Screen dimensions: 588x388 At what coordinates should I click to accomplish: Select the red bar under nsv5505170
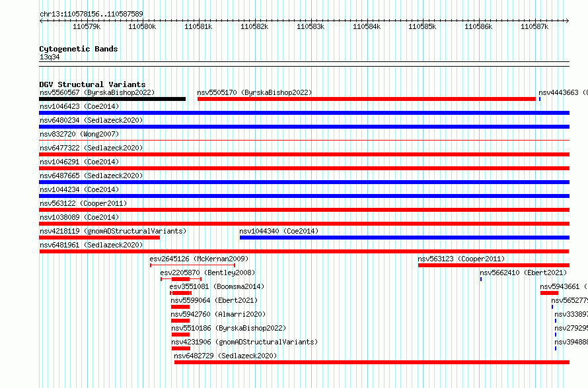coord(367,99)
